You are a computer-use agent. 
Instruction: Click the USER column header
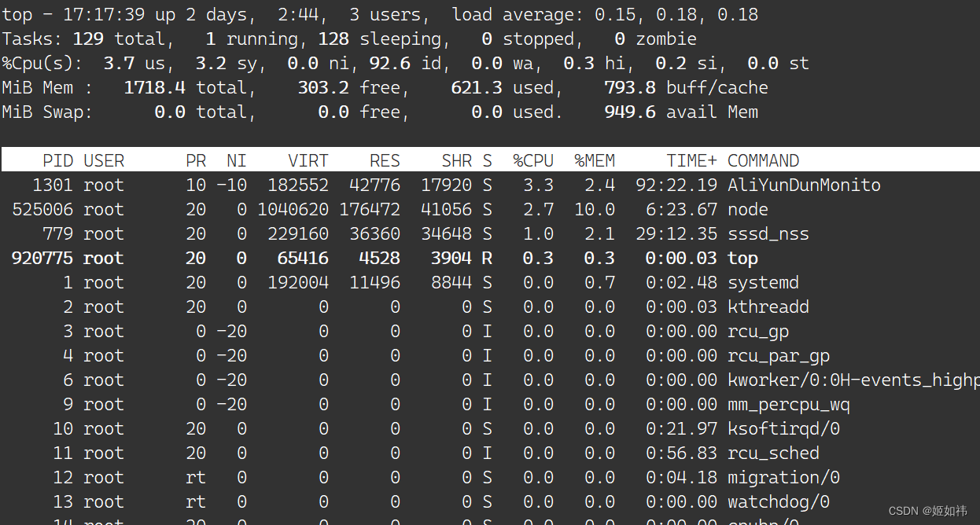(x=104, y=161)
